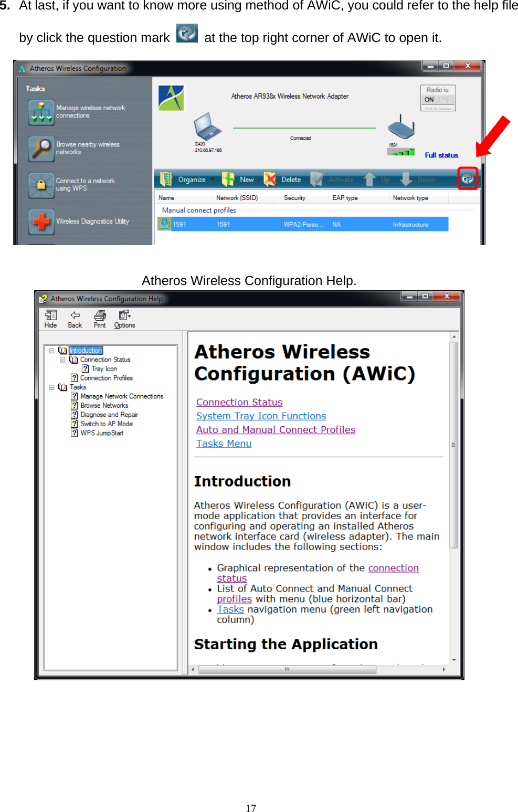Open the Organize dropdown arrow
518x812 pixels.
pos(213,180)
